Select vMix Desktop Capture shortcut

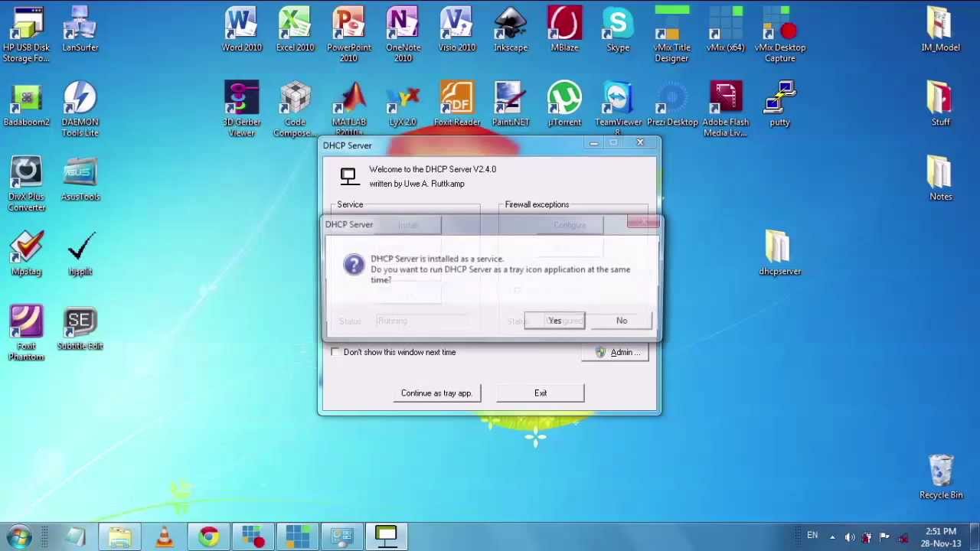tap(779, 34)
